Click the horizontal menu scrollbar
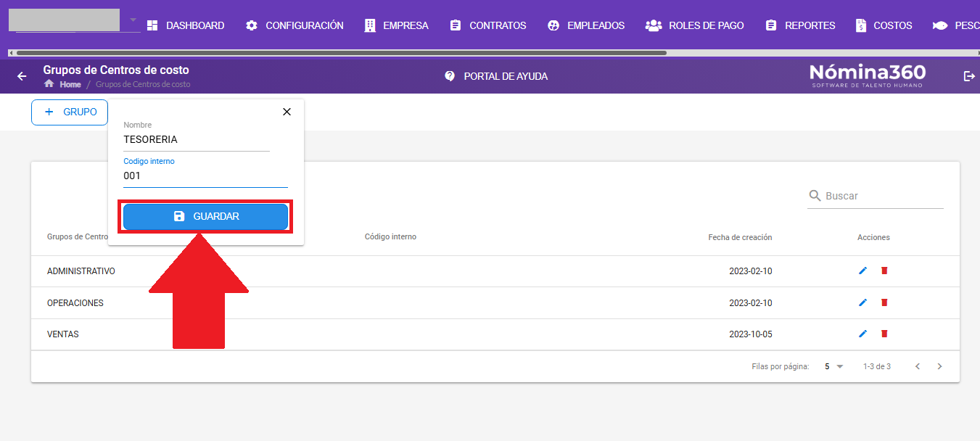 coord(341,53)
